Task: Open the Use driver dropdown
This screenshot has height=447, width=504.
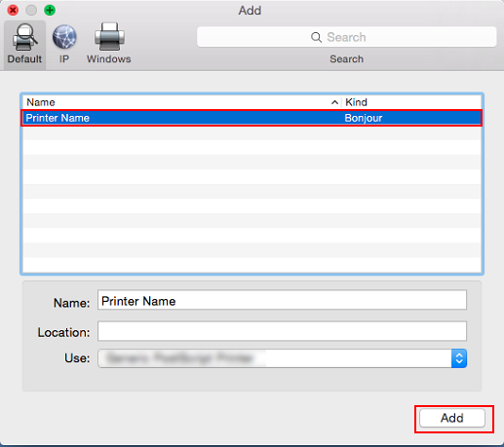Action: coord(282,358)
